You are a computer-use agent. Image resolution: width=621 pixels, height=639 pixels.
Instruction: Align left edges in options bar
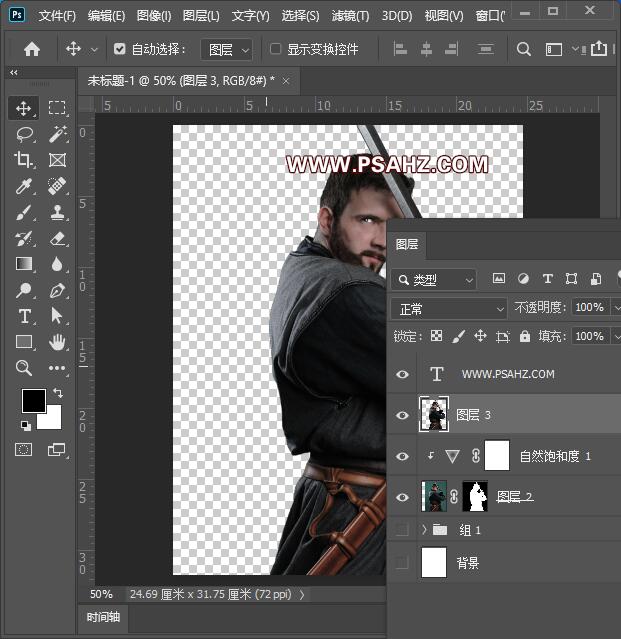400,49
